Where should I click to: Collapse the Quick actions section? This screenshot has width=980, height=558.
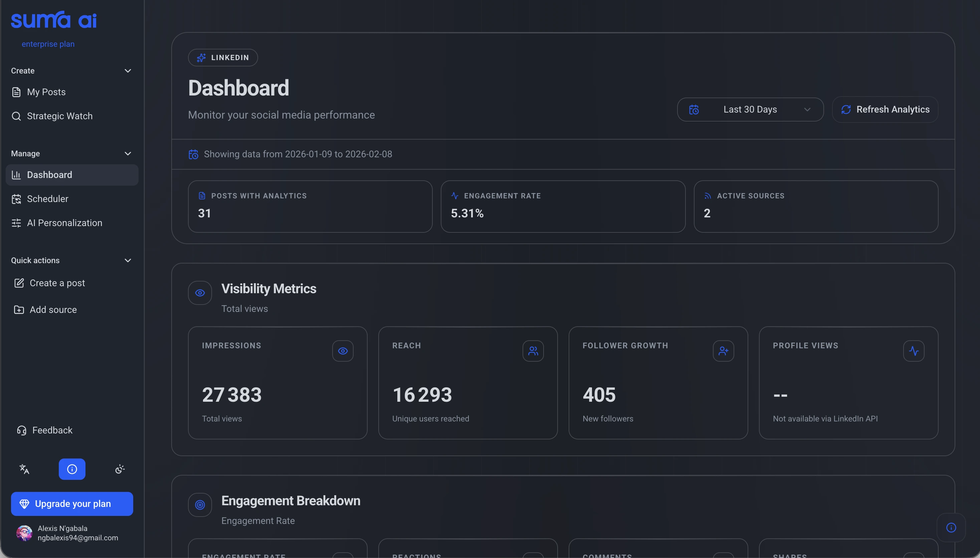click(128, 260)
